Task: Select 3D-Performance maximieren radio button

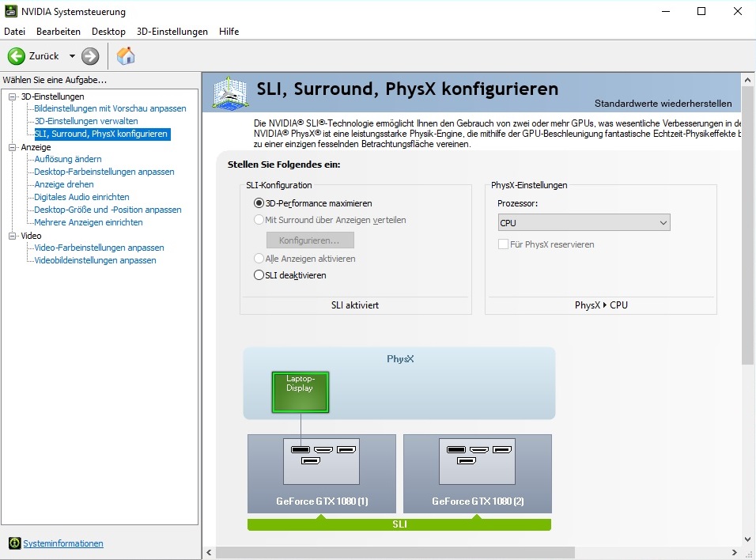Action: click(259, 203)
